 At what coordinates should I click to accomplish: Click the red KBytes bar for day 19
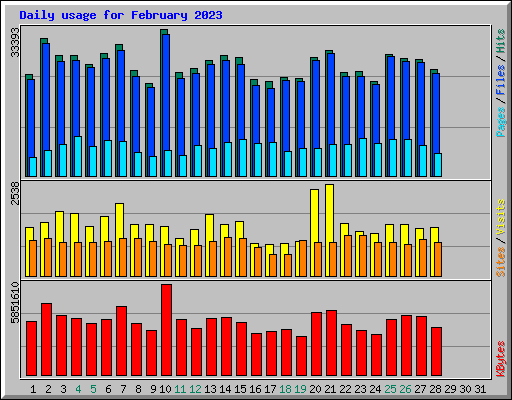(x=301, y=356)
